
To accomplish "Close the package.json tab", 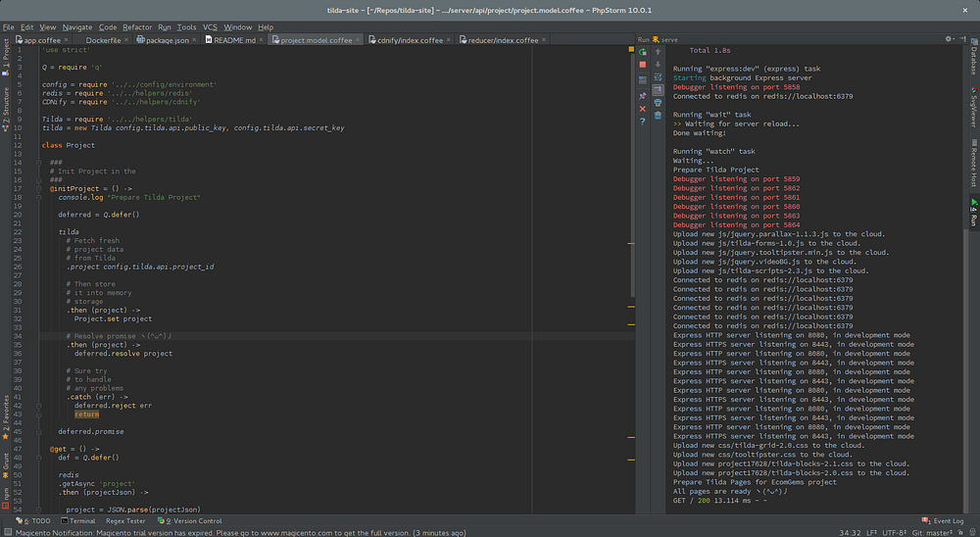I will (x=194, y=40).
